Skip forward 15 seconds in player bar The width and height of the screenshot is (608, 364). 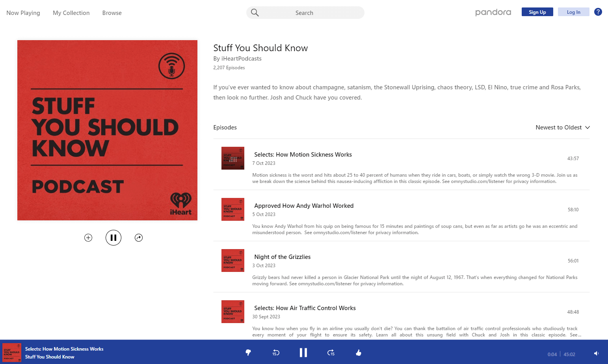[331, 353]
